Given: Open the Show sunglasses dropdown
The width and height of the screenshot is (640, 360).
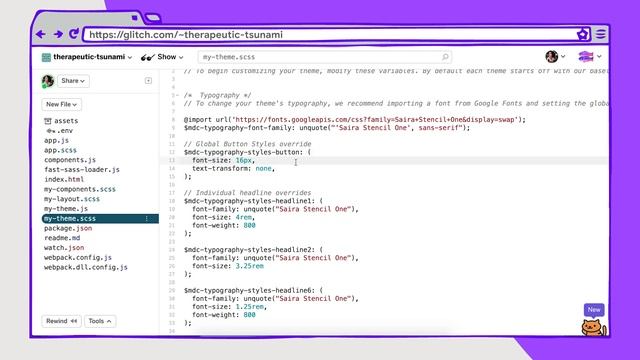Looking at the screenshot, I should [162, 57].
